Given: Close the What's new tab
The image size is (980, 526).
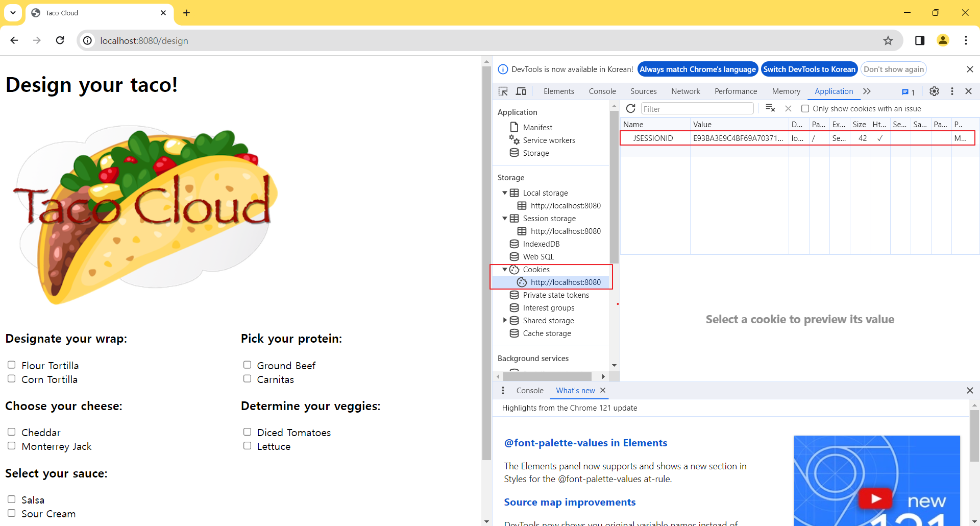Looking at the screenshot, I should [603, 390].
